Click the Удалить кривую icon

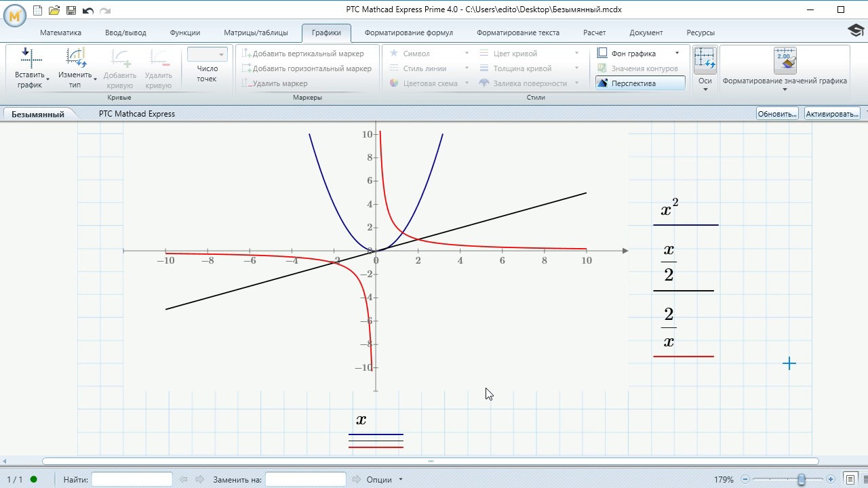[x=159, y=58]
